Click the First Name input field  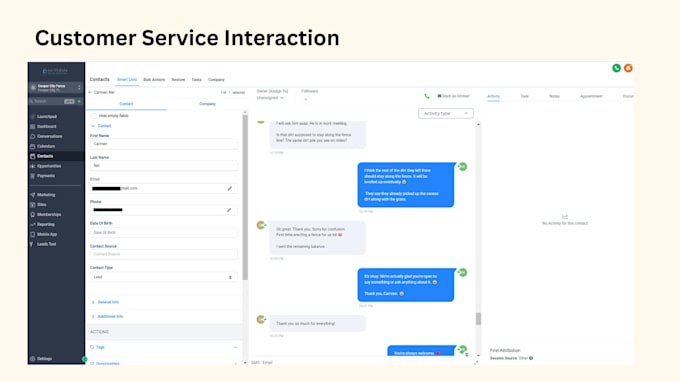click(x=164, y=144)
